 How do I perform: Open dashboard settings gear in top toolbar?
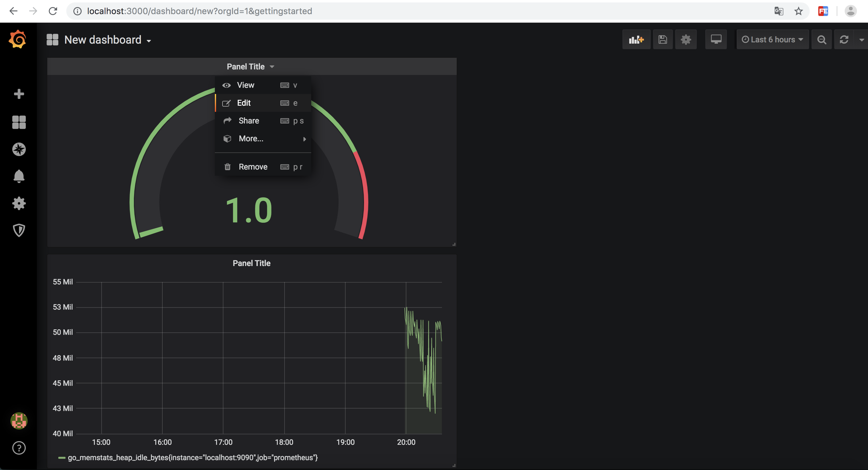(x=686, y=40)
